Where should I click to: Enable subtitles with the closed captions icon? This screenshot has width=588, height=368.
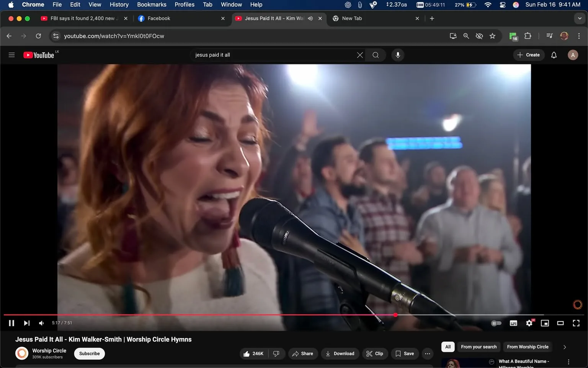[x=513, y=323]
